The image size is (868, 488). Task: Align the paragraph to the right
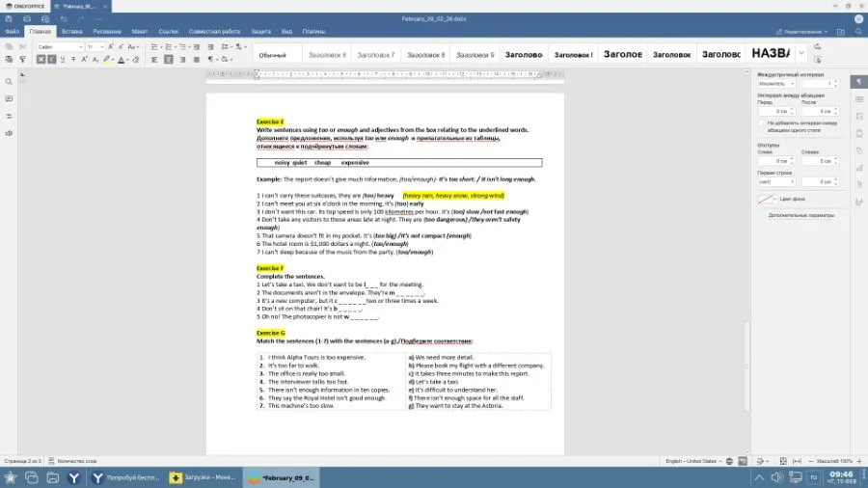(x=182, y=59)
